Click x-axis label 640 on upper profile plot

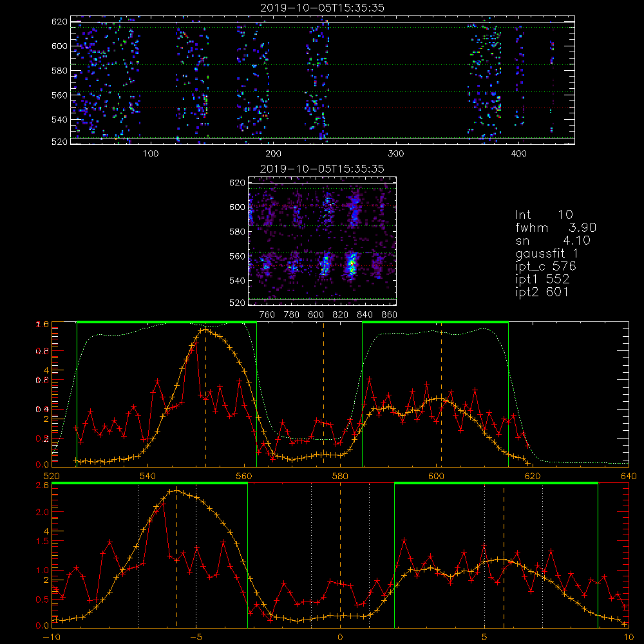click(629, 476)
